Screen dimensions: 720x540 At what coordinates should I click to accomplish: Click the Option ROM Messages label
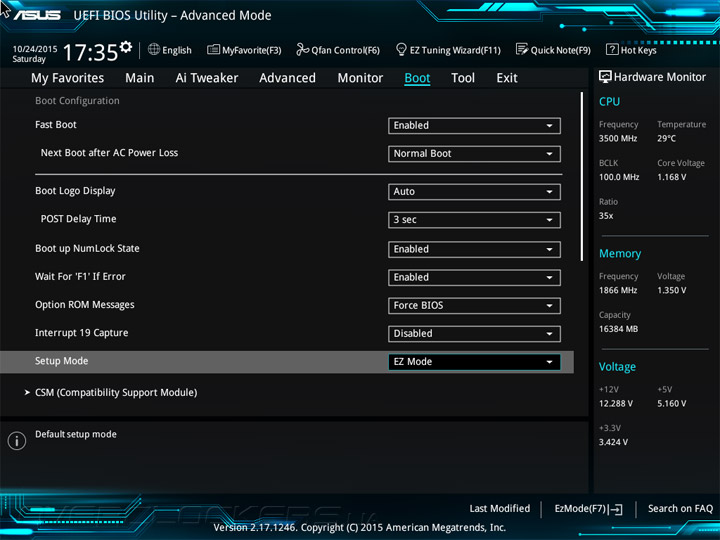pos(85,305)
